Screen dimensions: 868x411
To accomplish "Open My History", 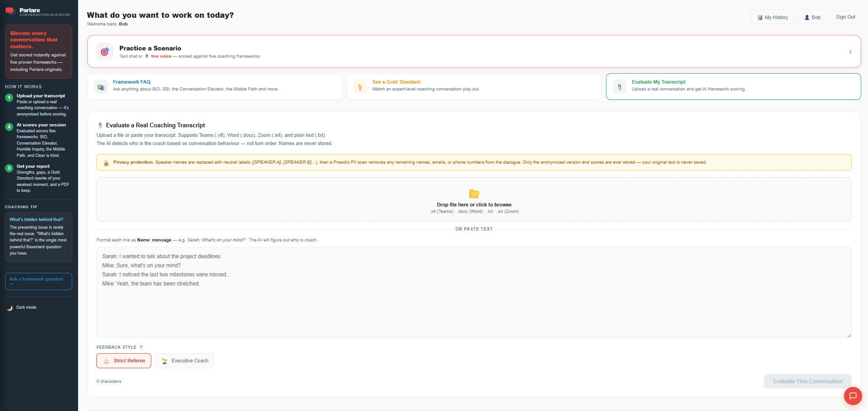I will pyautogui.click(x=772, y=17).
